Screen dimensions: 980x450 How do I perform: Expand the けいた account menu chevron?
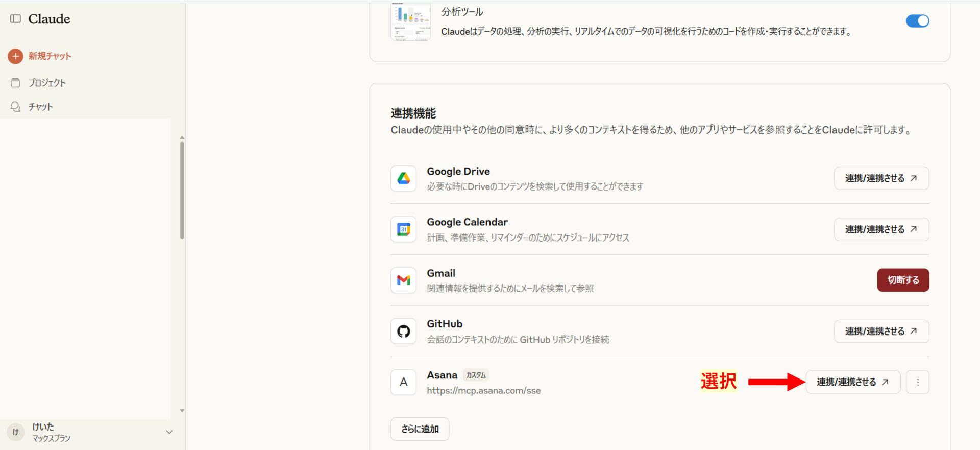coord(169,432)
